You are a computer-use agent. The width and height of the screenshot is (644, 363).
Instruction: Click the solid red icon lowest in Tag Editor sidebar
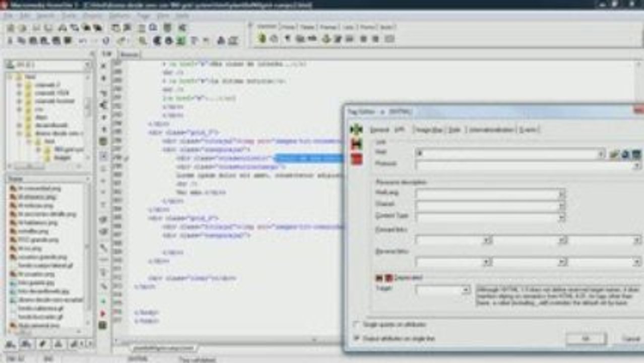tap(356, 160)
